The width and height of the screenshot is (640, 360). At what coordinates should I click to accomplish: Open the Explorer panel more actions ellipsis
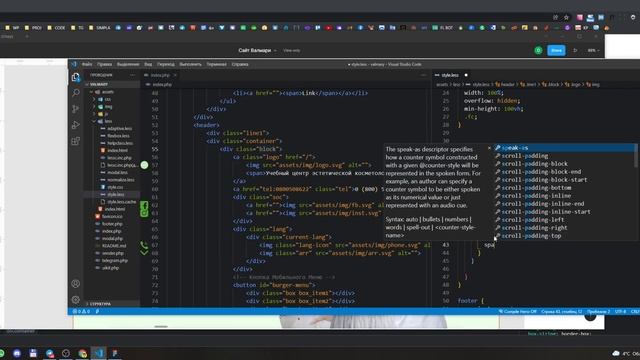click(x=132, y=75)
